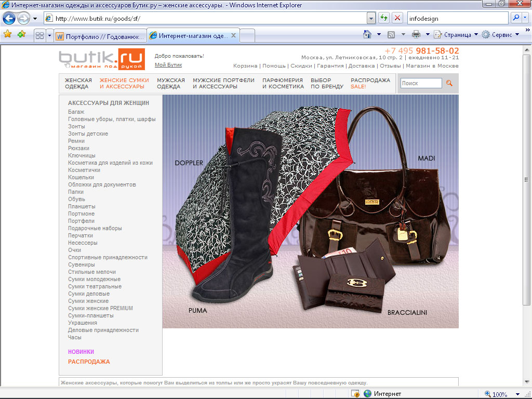Open the Часы category

click(75, 338)
